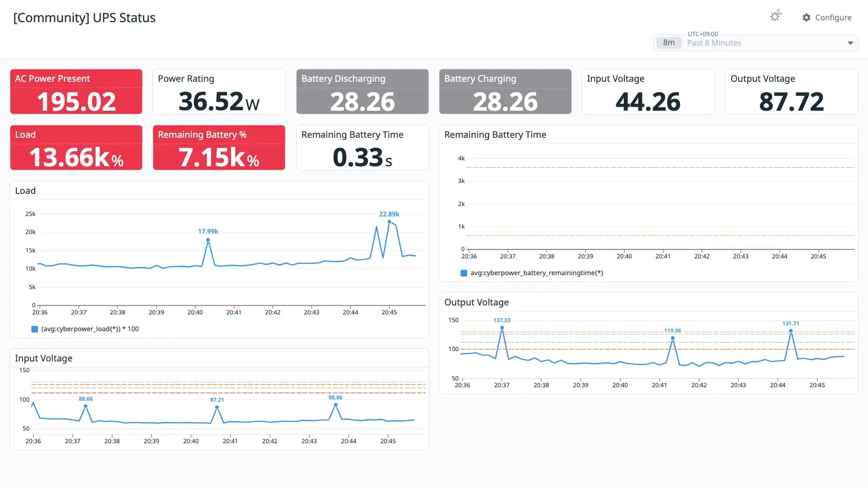
Task: Click the Remaining Battery Time graph title
Action: coord(495,135)
